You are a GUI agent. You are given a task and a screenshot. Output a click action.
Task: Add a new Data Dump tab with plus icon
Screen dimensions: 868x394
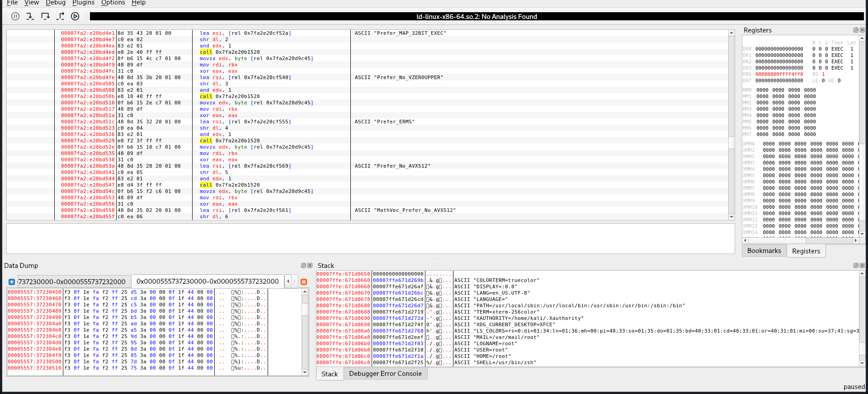12,281
